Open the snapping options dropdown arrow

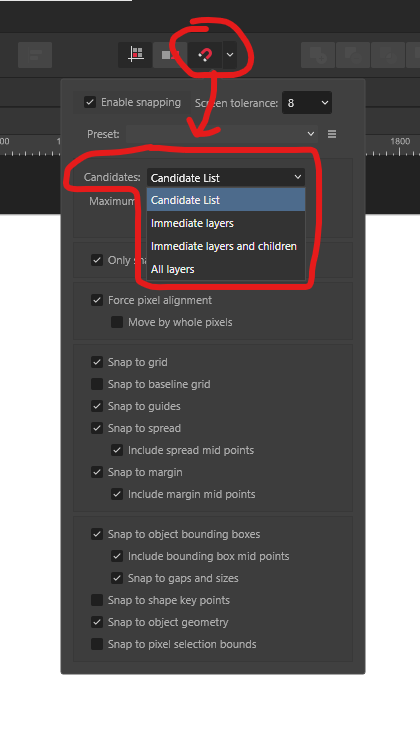(230, 55)
